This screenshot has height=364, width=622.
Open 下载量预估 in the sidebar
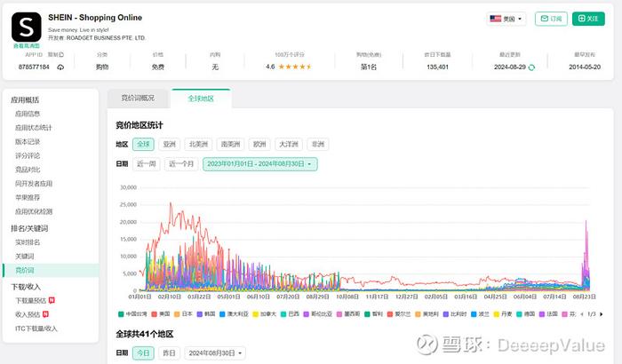(30, 301)
